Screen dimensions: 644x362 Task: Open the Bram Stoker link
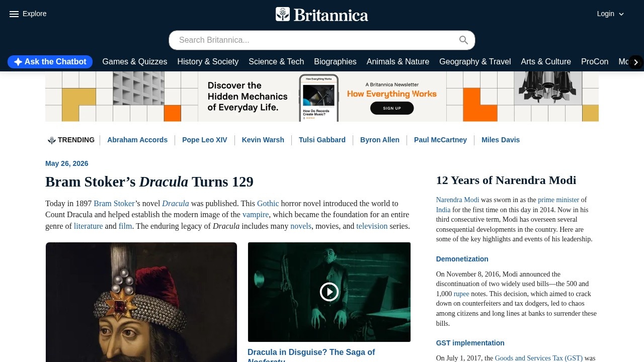(x=114, y=204)
